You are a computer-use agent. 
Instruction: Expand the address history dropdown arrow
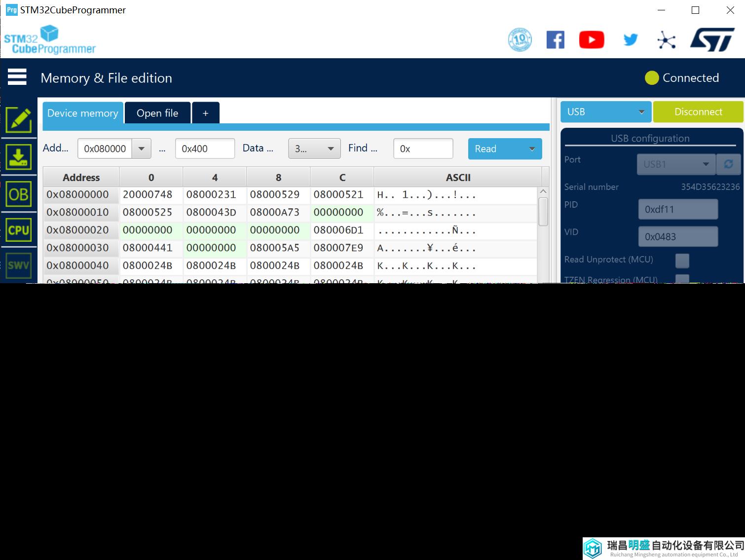(x=141, y=149)
